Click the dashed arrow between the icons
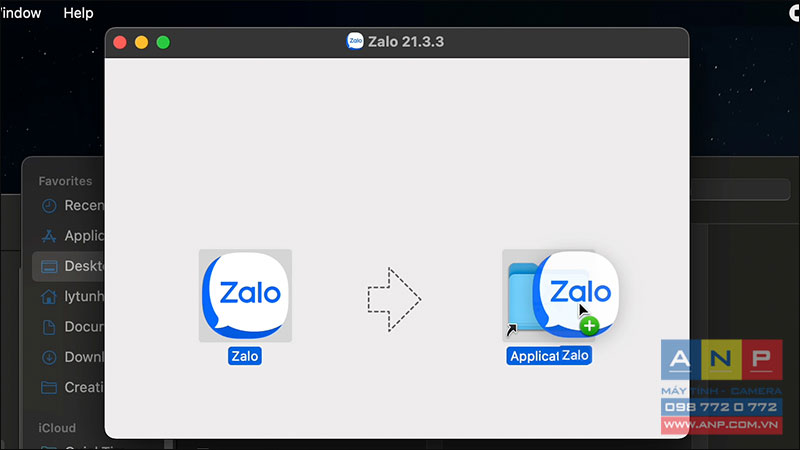The width and height of the screenshot is (800, 450). pos(394,299)
